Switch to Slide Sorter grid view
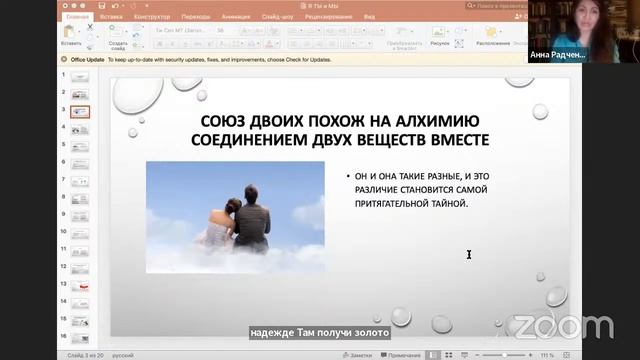This screenshot has height=360, width=640. (x=449, y=355)
